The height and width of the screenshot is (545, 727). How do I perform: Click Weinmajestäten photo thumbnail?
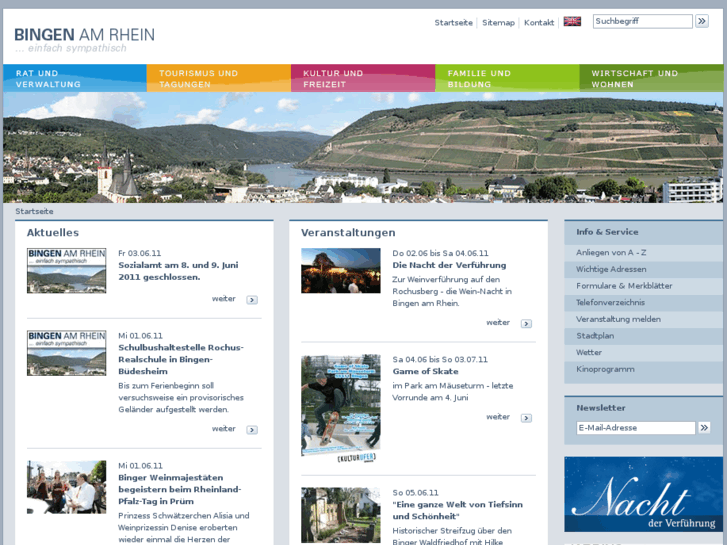(x=66, y=487)
